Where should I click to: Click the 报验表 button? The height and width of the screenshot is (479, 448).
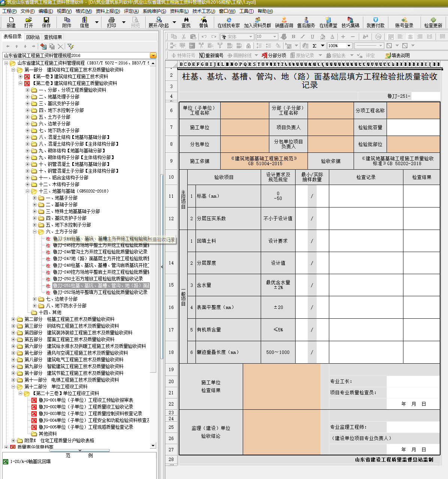[x=336, y=55]
